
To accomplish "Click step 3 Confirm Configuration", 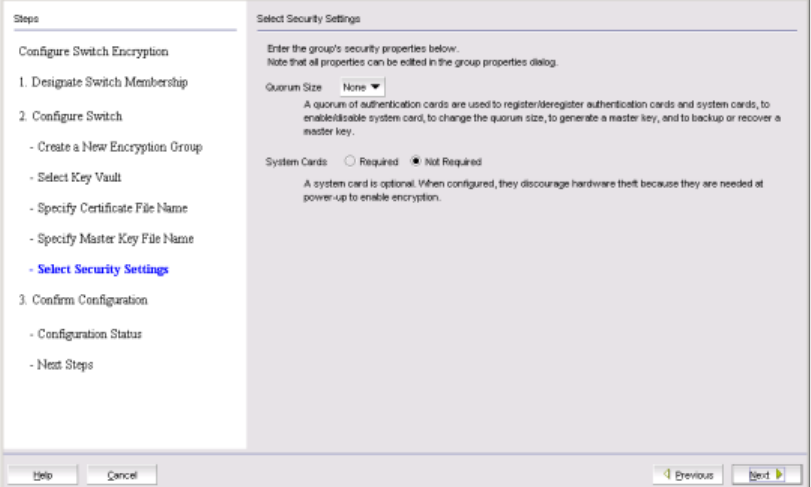I will pos(83,300).
